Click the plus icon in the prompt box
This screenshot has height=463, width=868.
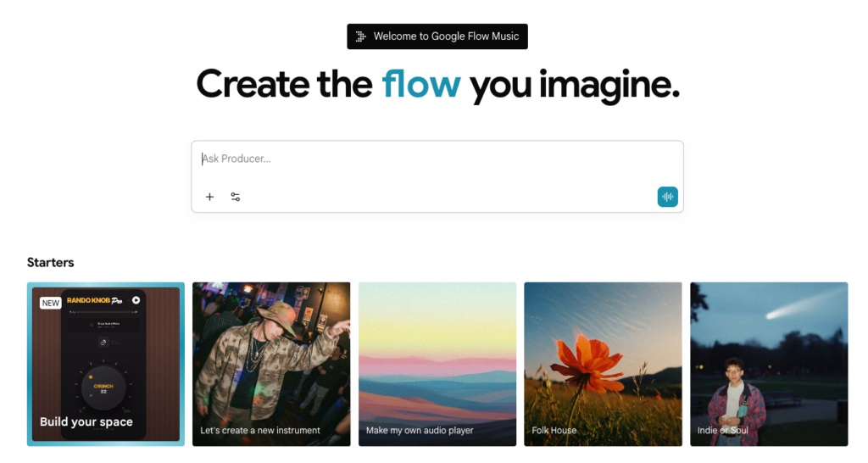click(x=209, y=197)
